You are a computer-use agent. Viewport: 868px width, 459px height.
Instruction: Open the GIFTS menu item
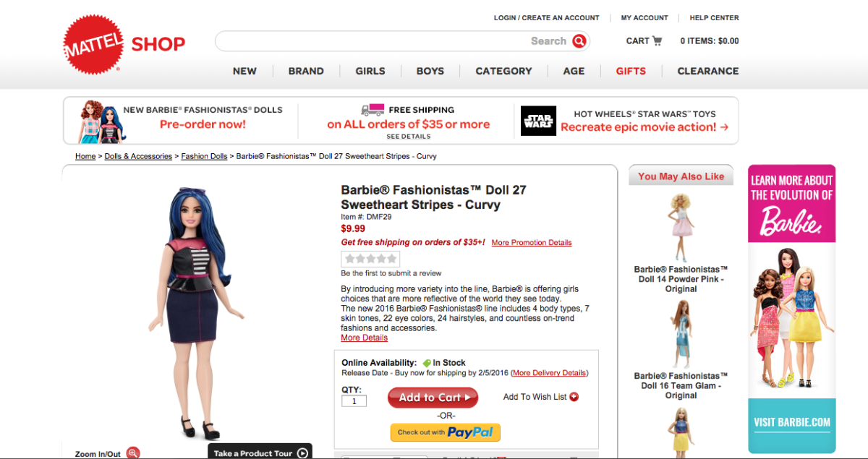[631, 71]
